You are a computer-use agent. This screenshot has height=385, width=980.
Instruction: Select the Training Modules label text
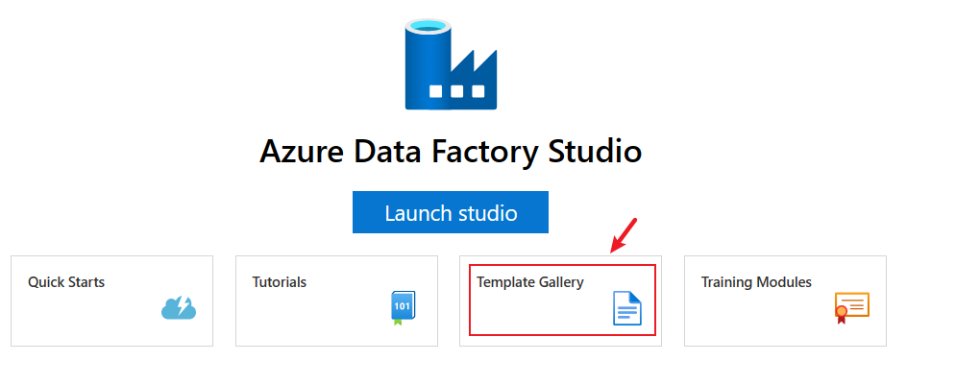tap(756, 282)
